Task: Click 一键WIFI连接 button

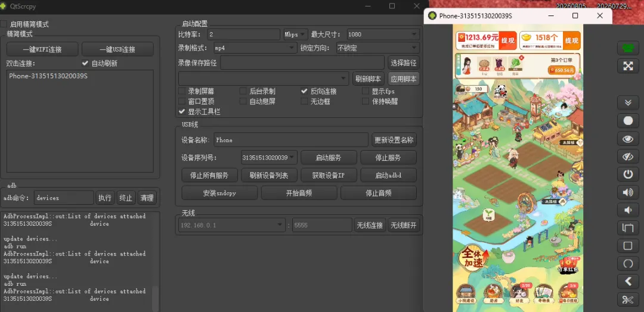Action: click(42, 49)
